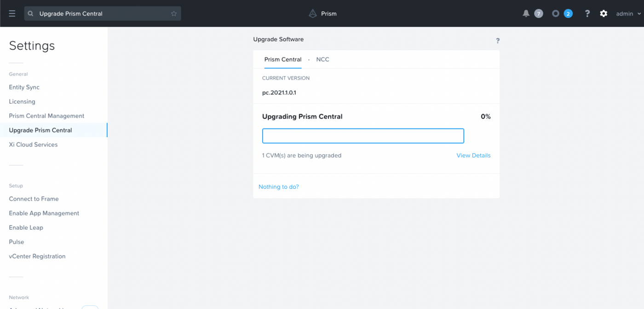Screen dimensions: 644x309
Task: Bookmark search with the star icon
Action: click(x=174, y=14)
